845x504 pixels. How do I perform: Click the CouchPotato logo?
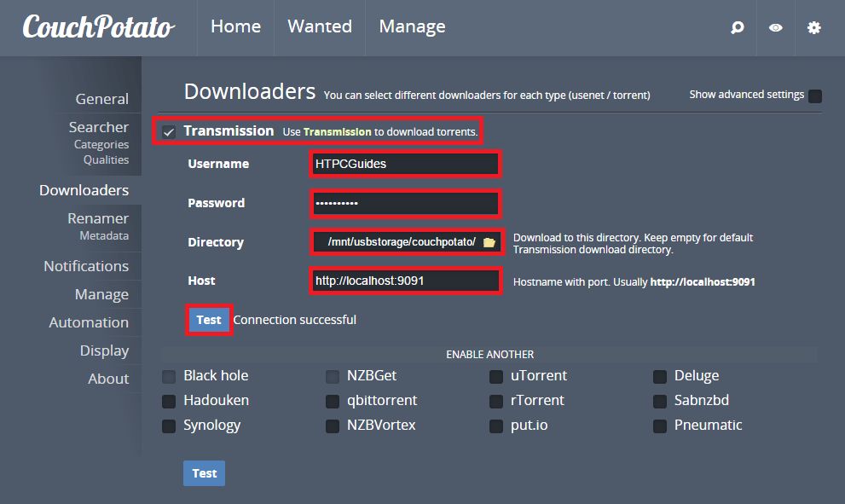(98, 27)
